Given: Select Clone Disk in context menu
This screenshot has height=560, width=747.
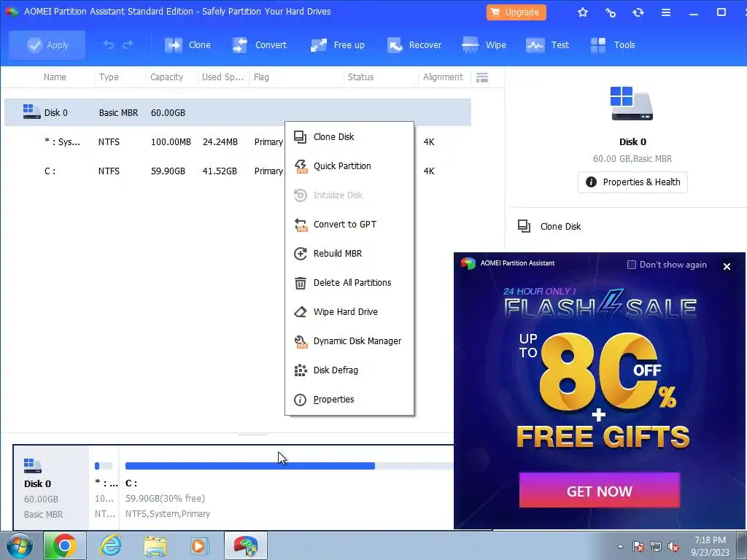Looking at the screenshot, I should point(349,136).
